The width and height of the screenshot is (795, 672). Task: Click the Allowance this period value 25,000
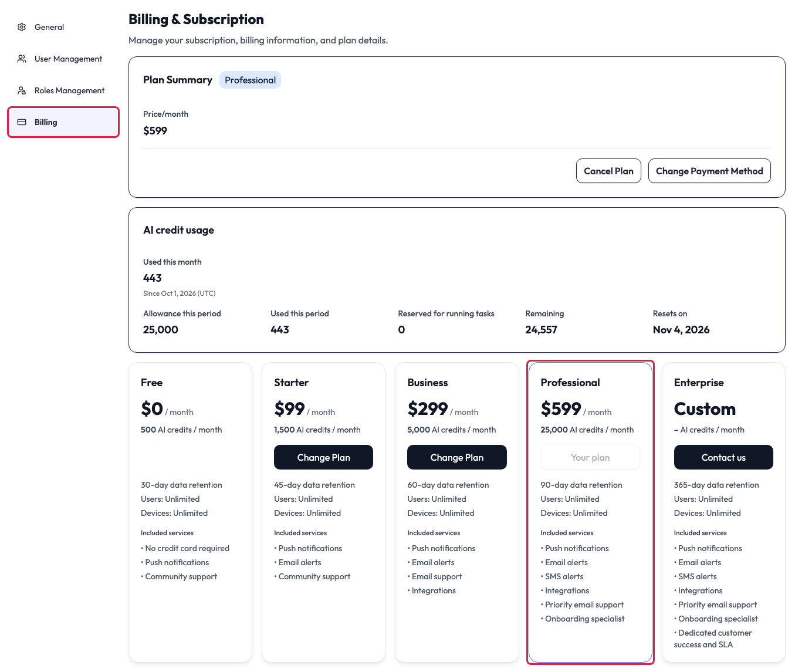coord(160,330)
